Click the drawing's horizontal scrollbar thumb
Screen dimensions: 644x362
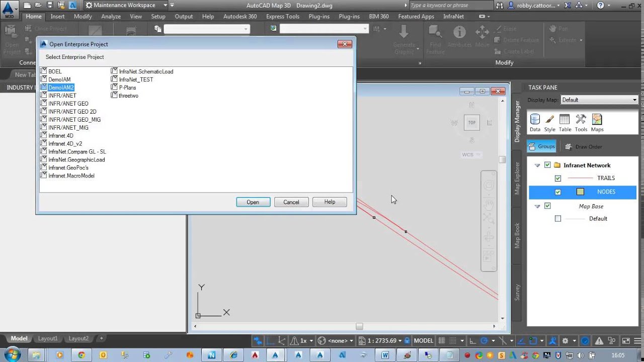point(359,326)
